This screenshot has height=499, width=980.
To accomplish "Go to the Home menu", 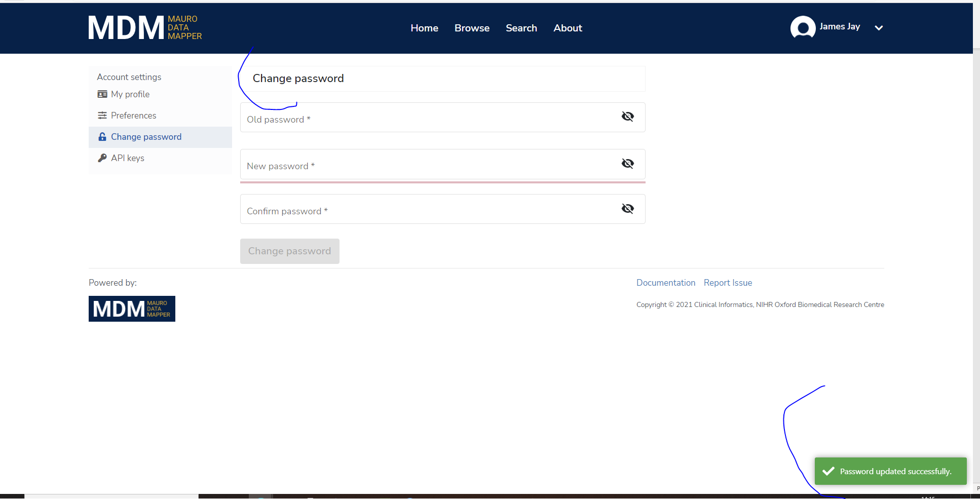I will click(x=424, y=28).
